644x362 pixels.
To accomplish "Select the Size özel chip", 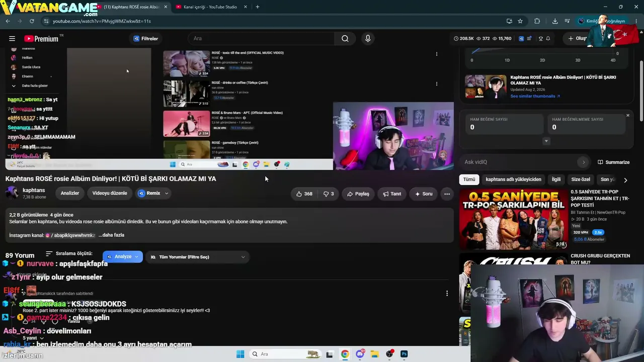I will click(581, 179).
